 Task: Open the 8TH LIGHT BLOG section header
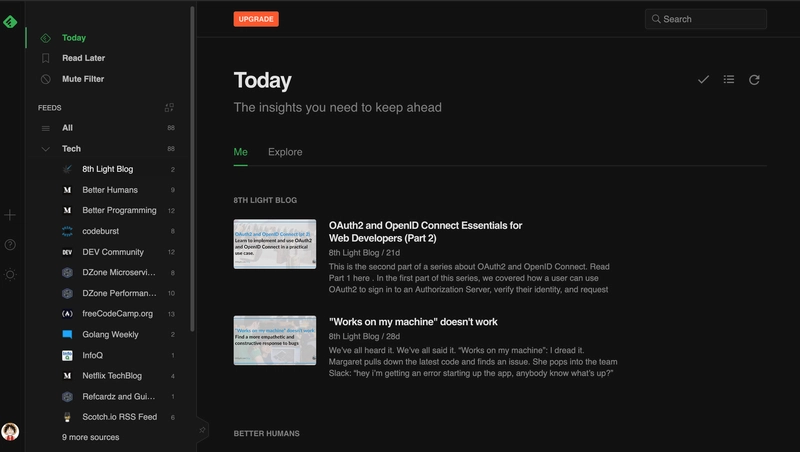coord(265,200)
